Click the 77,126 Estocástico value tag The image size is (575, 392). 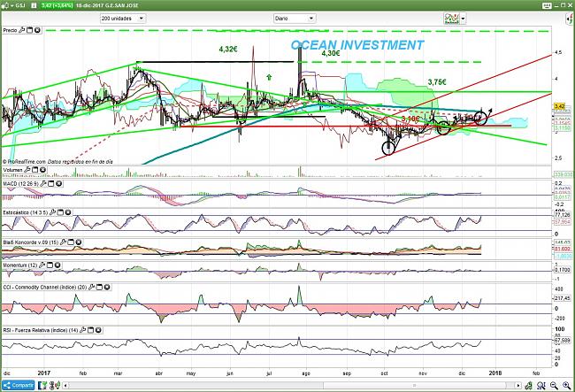pos(562,215)
